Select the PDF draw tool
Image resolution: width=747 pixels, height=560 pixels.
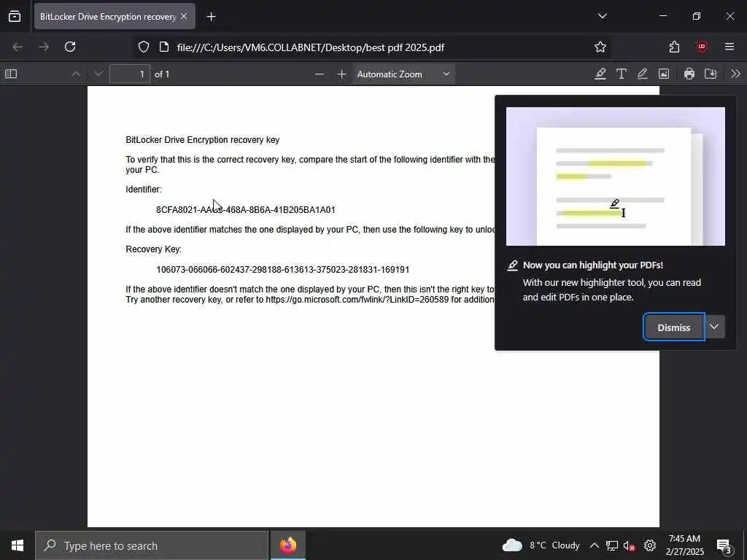tap(642, 74)
